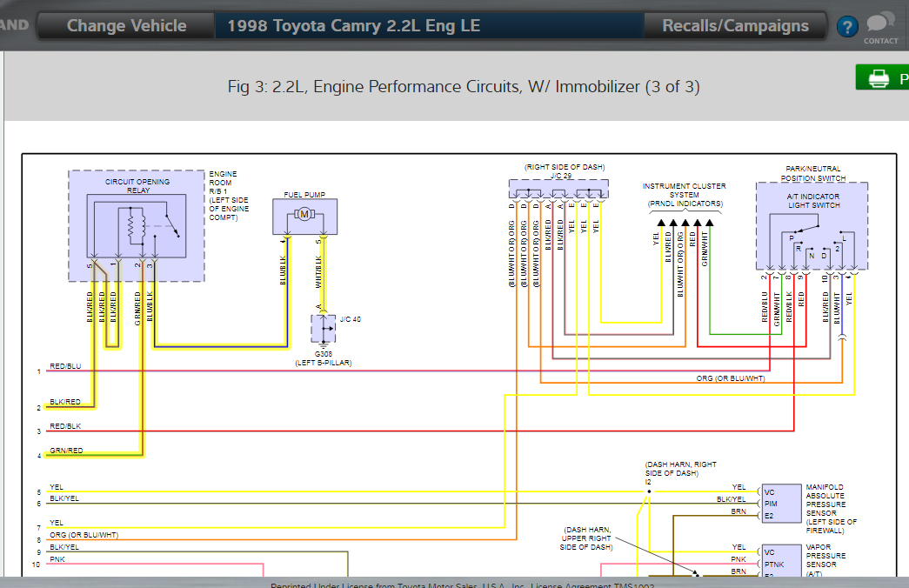Click the PNK wire label at line 10

[57, 559]
